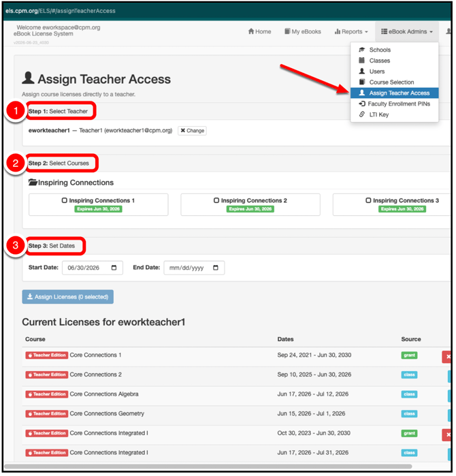Collapse the eBook Admins dropdown menu
Image resolution: width=456 pixels, height=476 pixels.
408,31
